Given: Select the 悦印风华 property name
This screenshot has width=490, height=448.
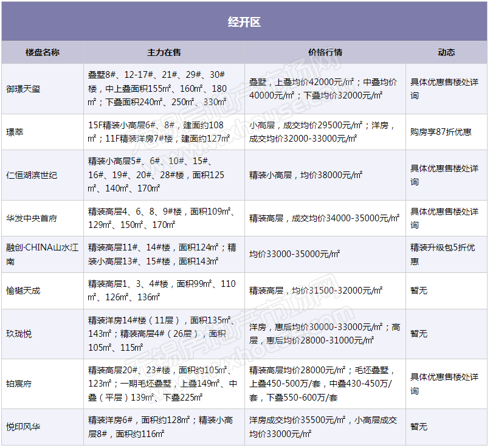Looking at the screenshot, I should pyautogui.click(x=23, y=427).
